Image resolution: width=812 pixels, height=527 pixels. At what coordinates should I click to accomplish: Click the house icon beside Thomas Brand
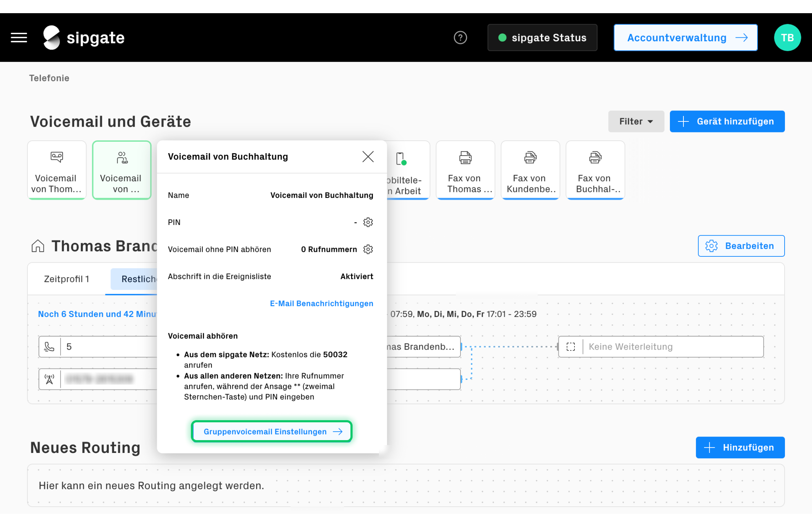point(38,246)
